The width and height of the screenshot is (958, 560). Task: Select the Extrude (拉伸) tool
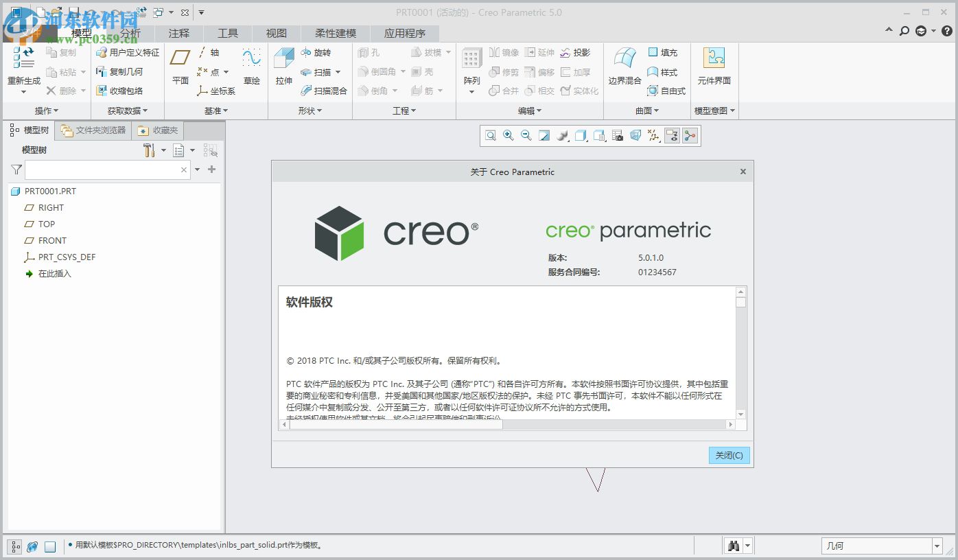point(283,66)
